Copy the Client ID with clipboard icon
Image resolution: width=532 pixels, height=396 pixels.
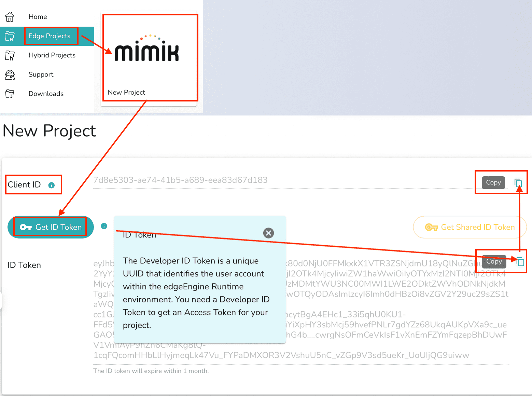pyautogui.click(x=518, y=183)
